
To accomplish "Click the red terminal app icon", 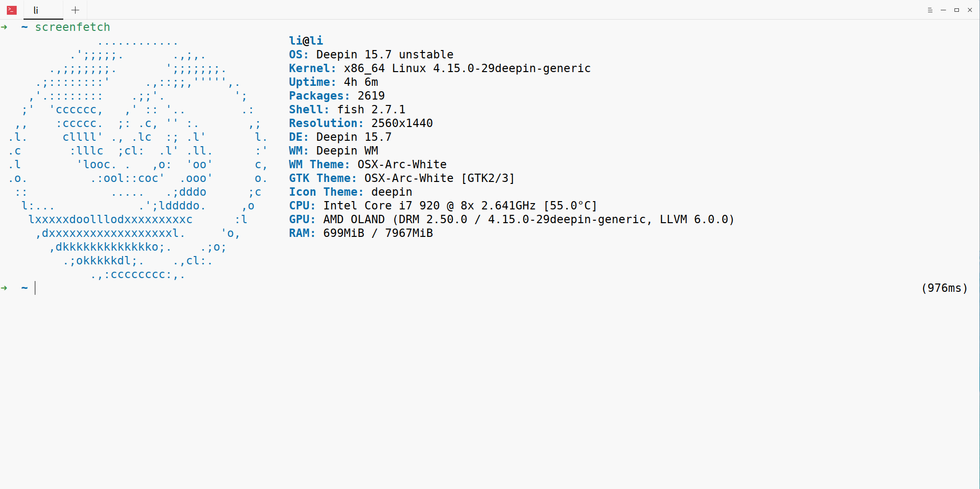I will click(12, 10).
